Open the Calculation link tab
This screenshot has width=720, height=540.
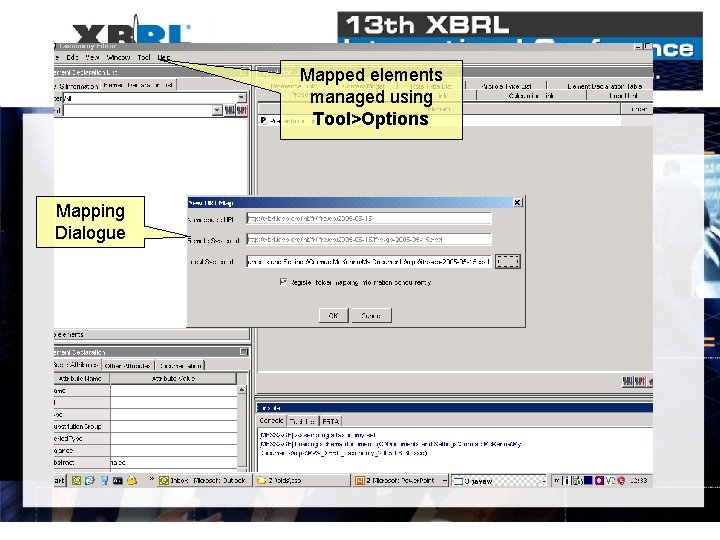point(531,96)
